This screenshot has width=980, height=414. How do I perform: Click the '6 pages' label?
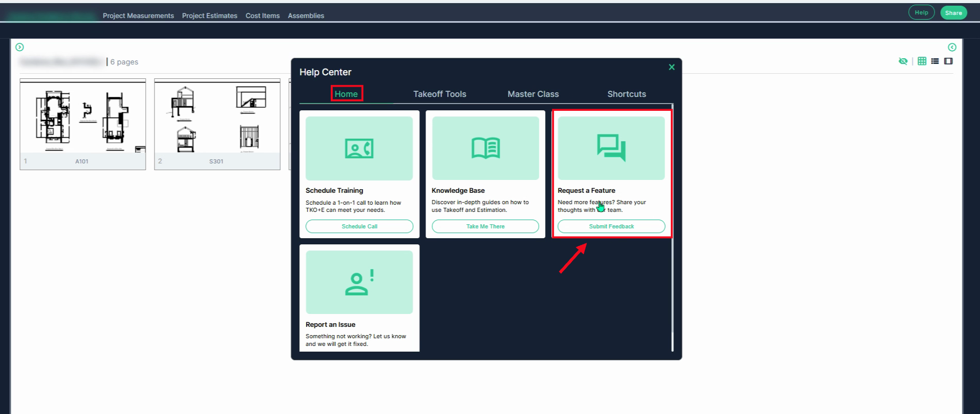(124, 62)
